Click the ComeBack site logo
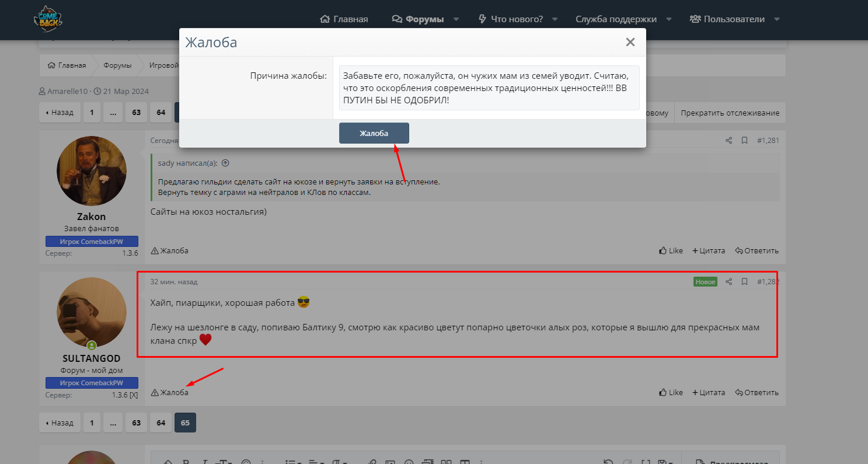Screen dimensions: 868x464 [x=48, y=19]
